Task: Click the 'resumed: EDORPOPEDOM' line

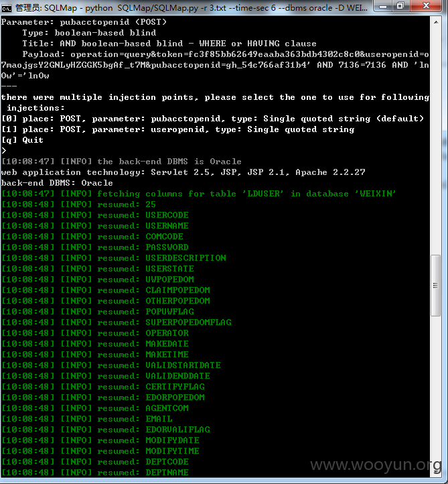Action: pyautogui.click(x=103, y=398)
